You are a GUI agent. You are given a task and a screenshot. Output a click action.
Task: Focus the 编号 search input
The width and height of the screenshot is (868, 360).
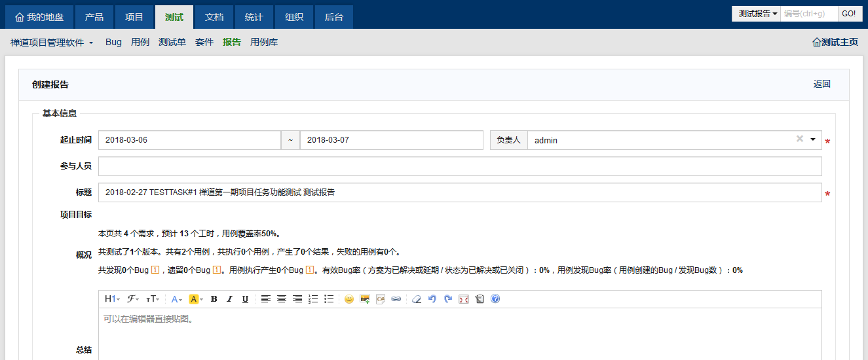(x=809, y=14)
